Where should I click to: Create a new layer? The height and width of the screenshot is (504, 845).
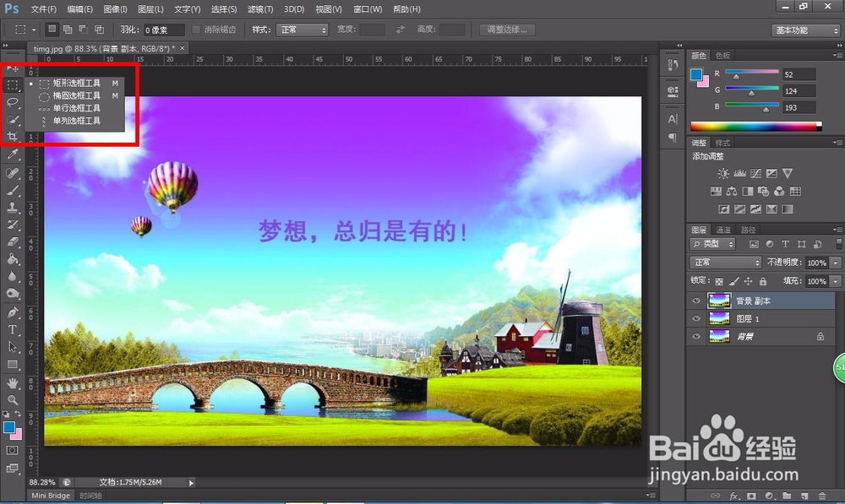click(x=804, y=496)
